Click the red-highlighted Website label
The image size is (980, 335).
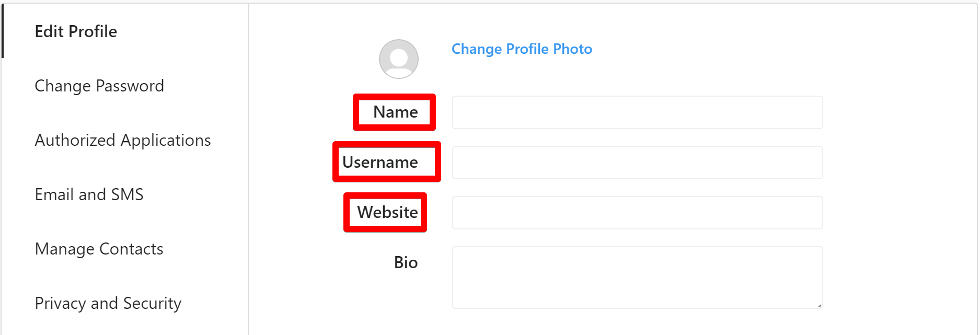[385, 212]
